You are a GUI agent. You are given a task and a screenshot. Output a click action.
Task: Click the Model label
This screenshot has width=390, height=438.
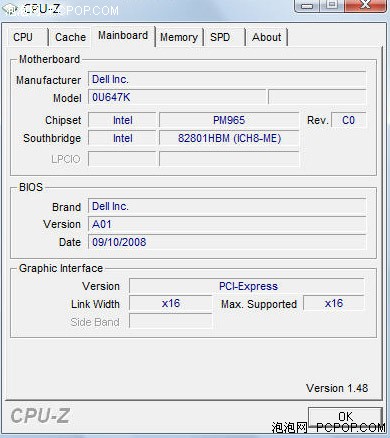pos(67,98)
